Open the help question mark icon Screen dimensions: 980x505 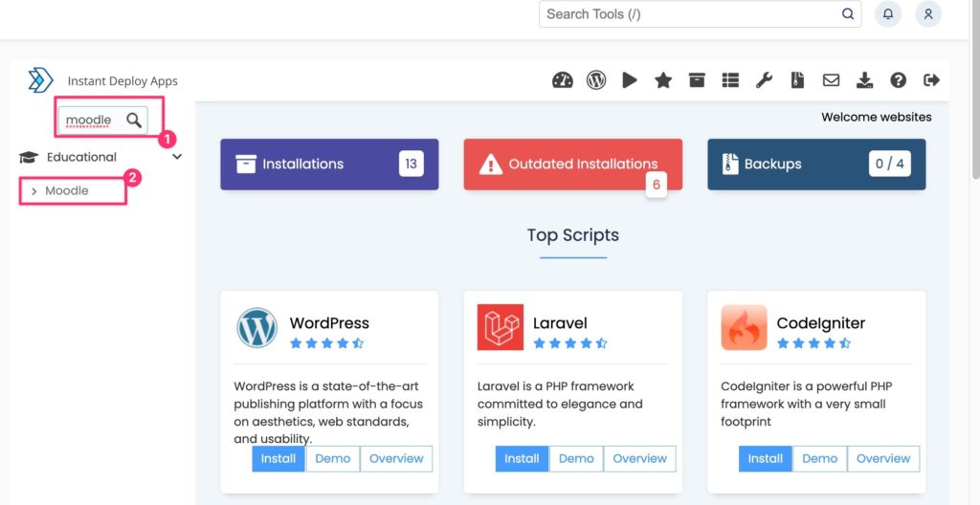[x=898, y=80]
